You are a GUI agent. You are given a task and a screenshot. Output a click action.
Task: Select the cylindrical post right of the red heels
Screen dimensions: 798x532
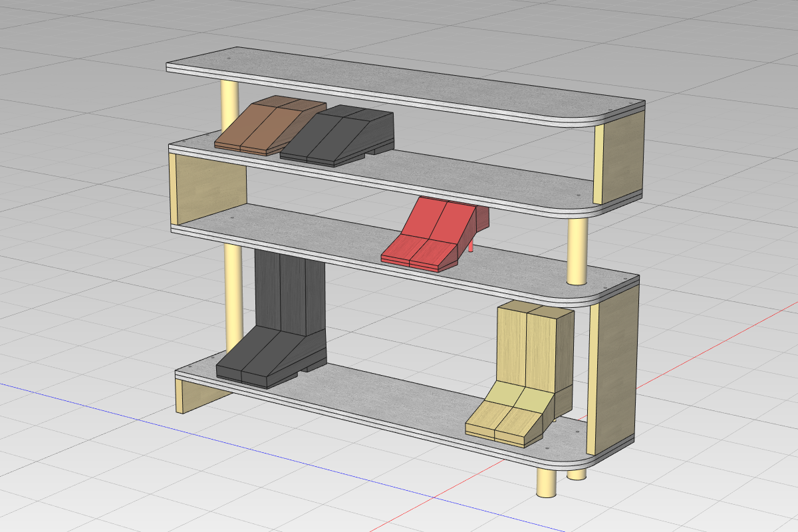(x=577, y=251)
